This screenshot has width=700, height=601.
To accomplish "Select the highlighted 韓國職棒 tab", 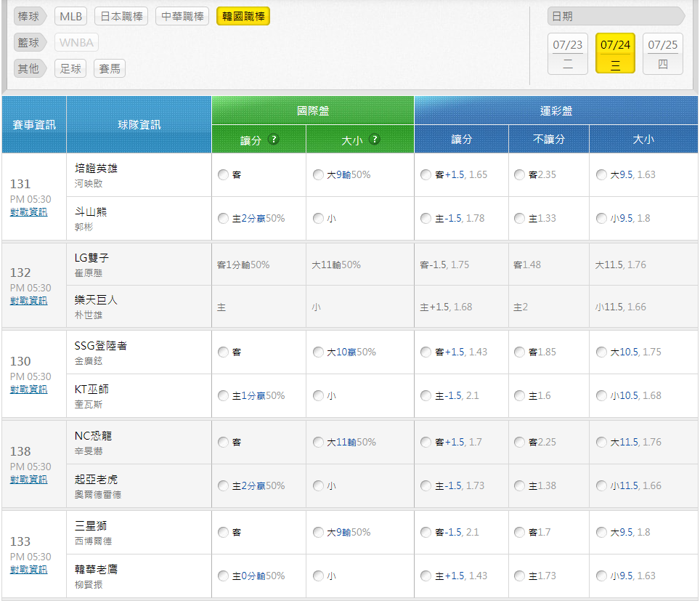I will tap(243, 17).
